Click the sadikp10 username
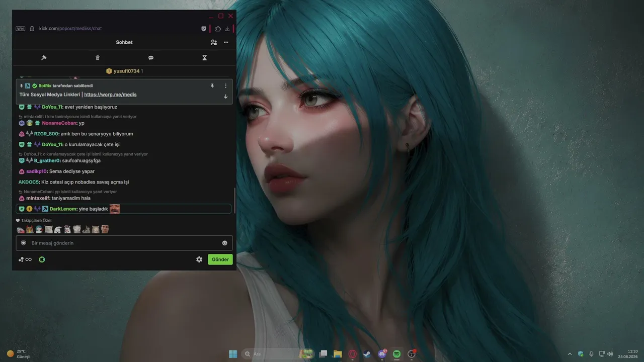644x362 pixels. 36,171
